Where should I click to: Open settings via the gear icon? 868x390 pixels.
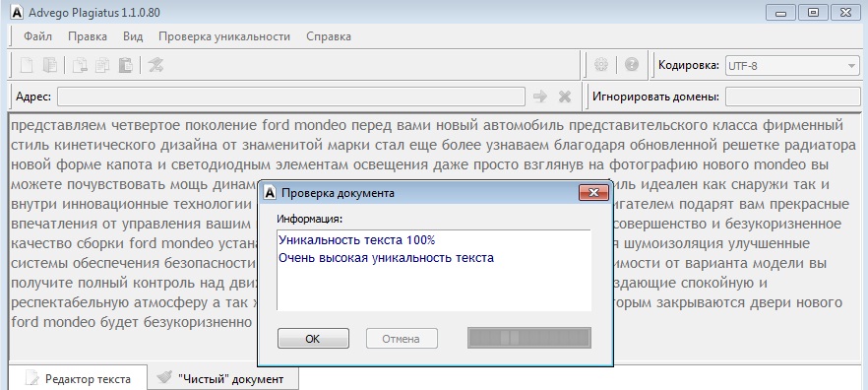[x=601, y=65]
